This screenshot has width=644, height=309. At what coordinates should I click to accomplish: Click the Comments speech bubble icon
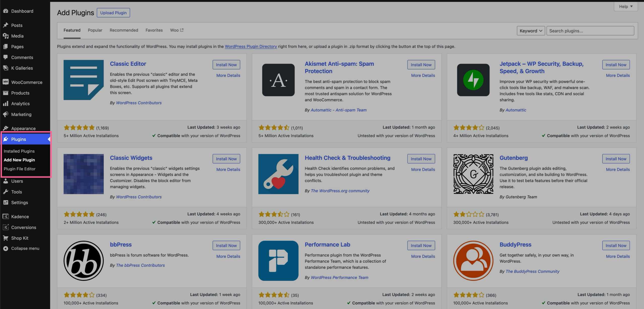coord(6,57)
